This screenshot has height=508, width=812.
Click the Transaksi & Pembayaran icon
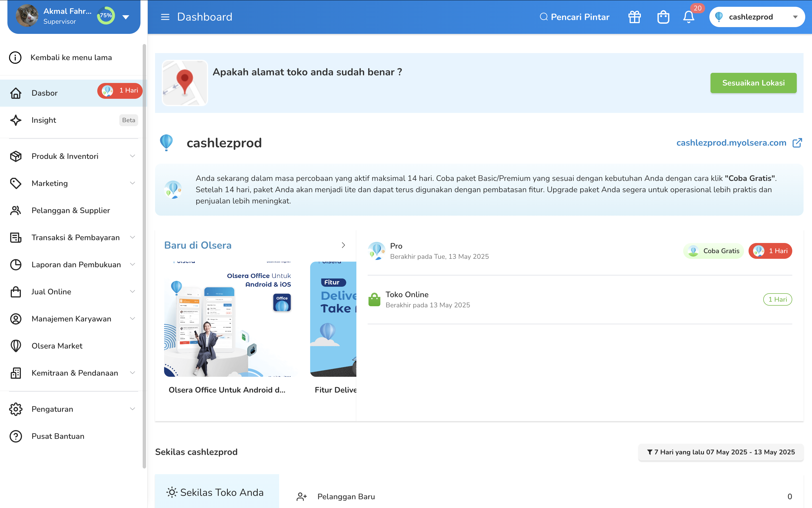[x=16, y=238]
